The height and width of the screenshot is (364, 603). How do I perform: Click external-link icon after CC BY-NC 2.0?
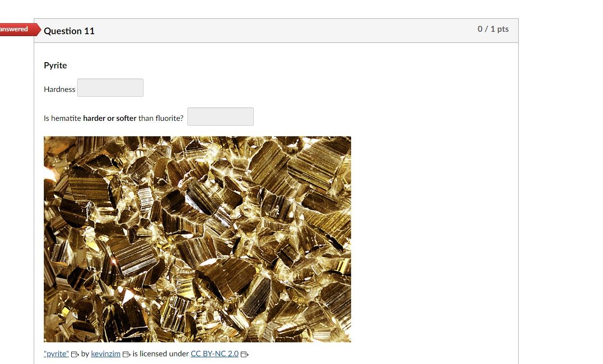pyautogui.click(x=245, y=354)
